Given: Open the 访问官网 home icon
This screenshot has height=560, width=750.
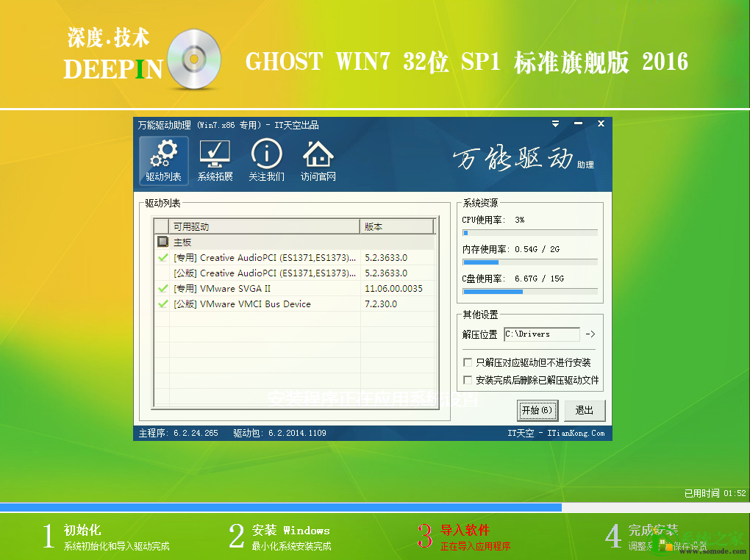Looking at the screenshot, I should pyautogui.click(x=318, y=161).
